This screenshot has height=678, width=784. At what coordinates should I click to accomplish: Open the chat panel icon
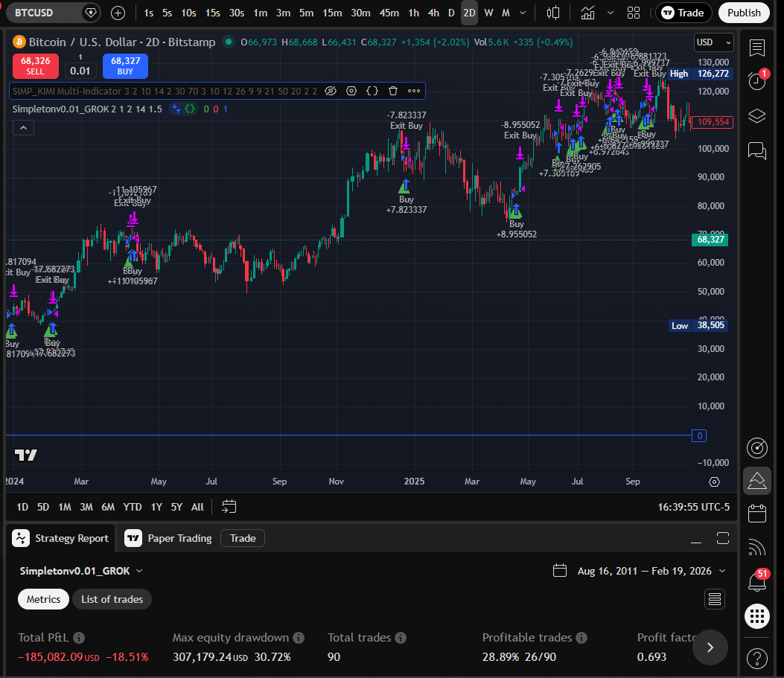[756, 150]
